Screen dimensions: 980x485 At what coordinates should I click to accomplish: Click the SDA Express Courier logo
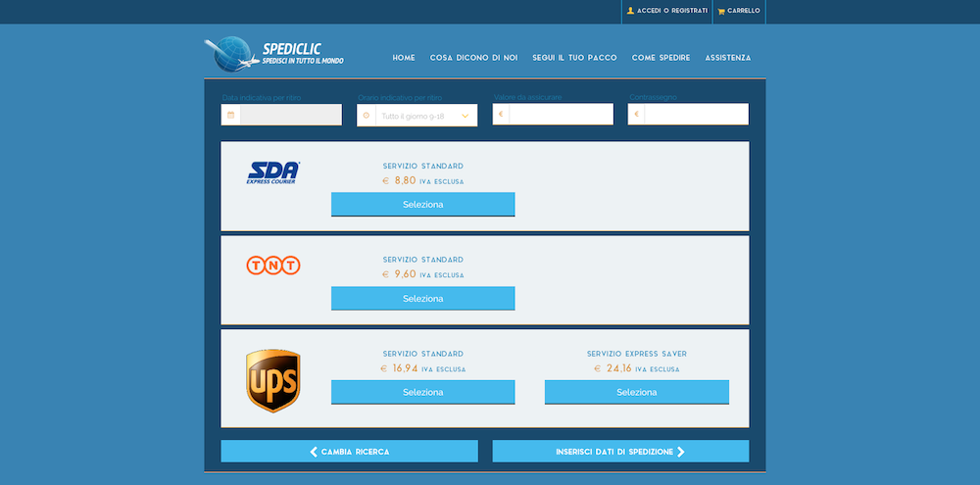click(273, 172)
